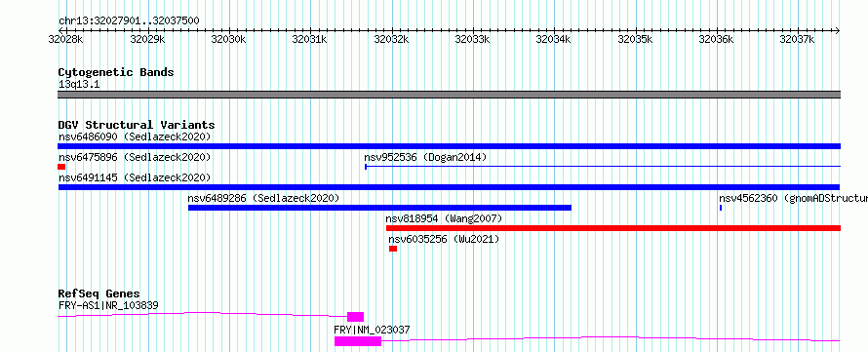This screenshot has width=868, height=352.
Task: Click the 32030k ruler tick label
Action: click(229, 39)
